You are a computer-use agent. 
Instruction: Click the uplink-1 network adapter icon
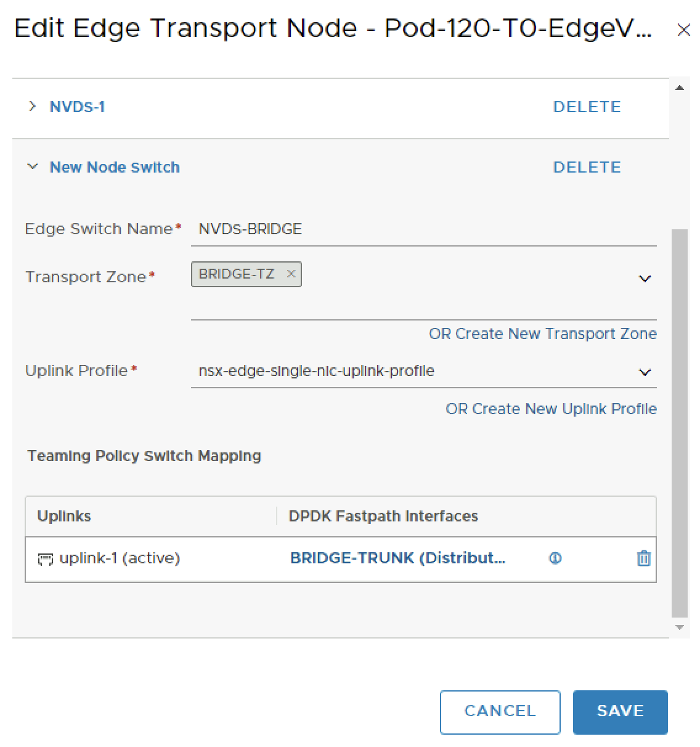click(x=45, y=559)
